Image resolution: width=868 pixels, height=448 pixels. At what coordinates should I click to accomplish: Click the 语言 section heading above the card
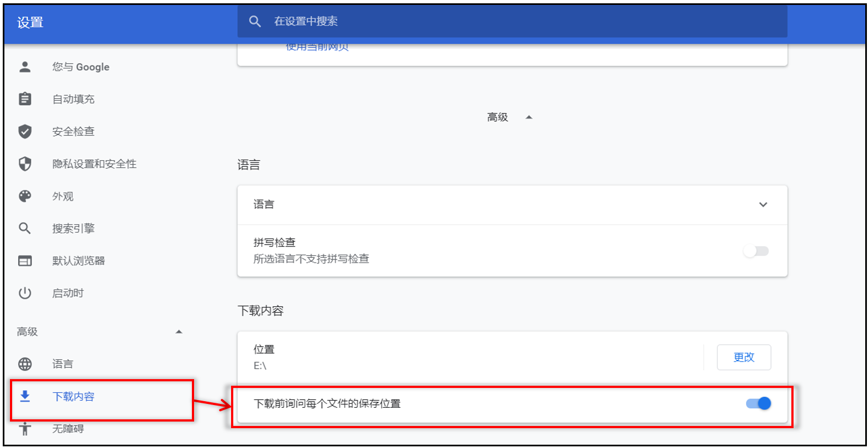pyautogui.click(x=249, y=165)
